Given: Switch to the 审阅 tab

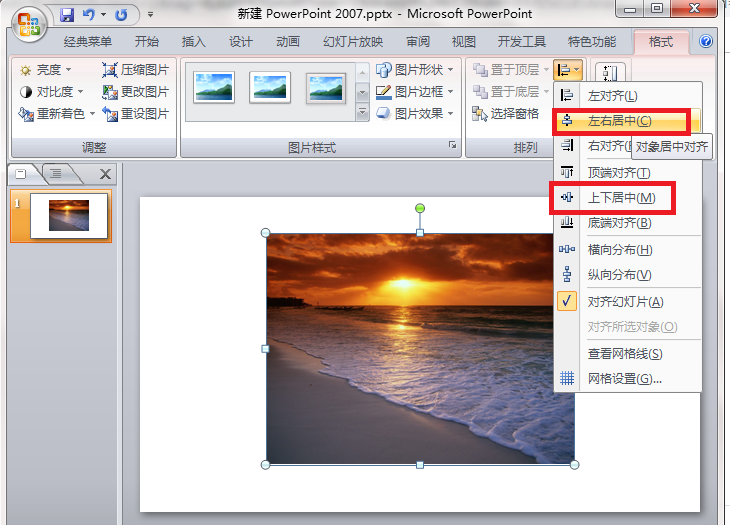Looking at the screenshot, I should point(418,42).
